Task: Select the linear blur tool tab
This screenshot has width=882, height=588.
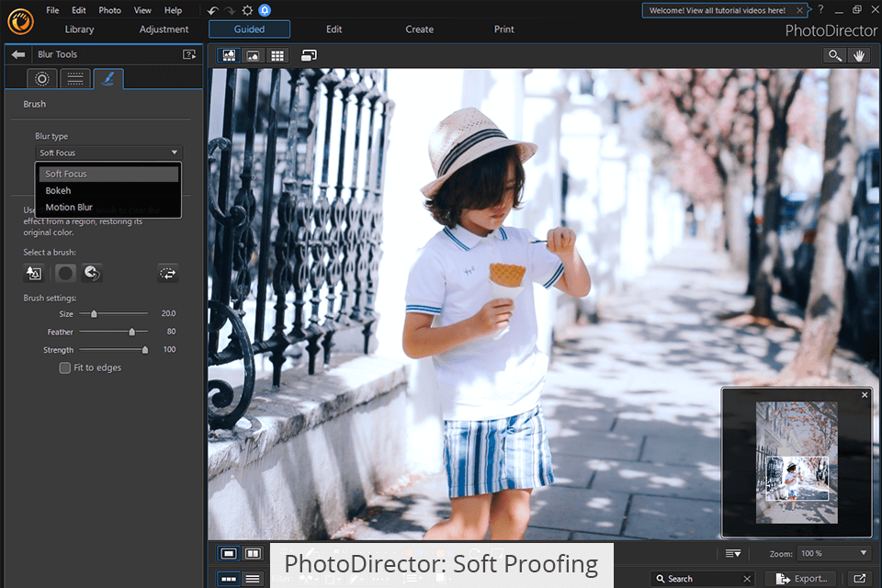Action: [75, 79]
